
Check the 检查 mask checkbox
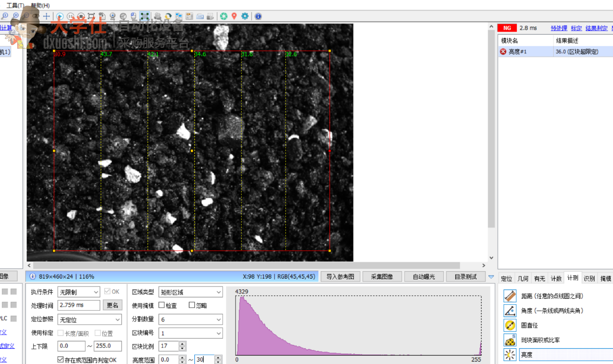(x=161, y=305)
